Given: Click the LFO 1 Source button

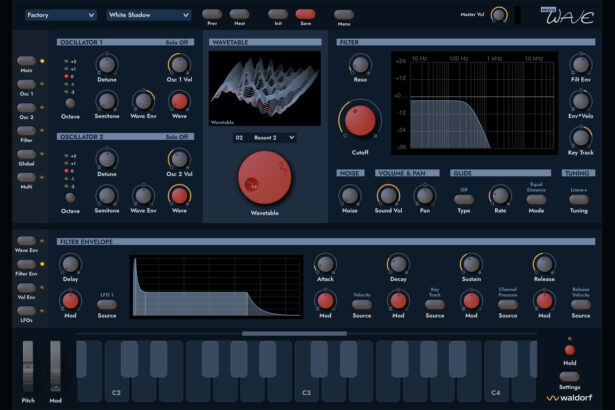Looking at the screenshot, I should (107, 304).
